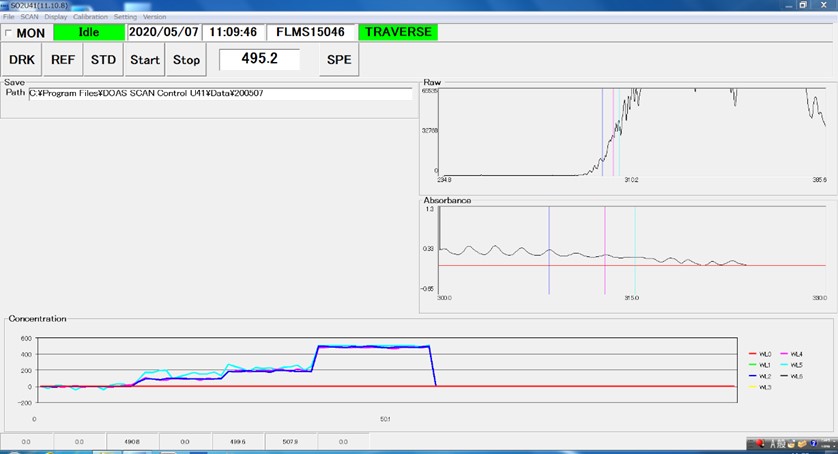This screenshot has width=838, height=454.
Task: Start the scan with Start button
Action: coord(145,59)
